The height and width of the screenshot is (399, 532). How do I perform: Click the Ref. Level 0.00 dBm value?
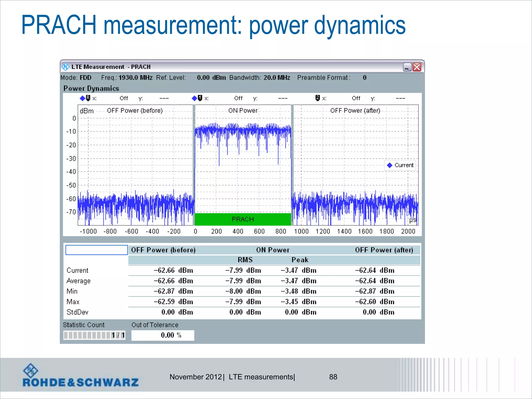pos(211,78)
